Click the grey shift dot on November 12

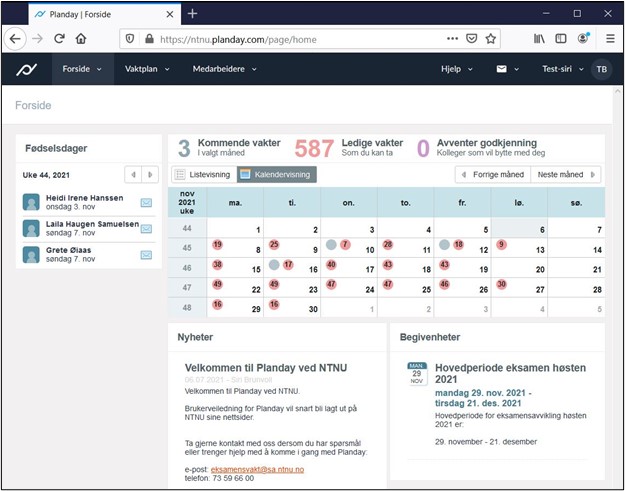[444, 245]
